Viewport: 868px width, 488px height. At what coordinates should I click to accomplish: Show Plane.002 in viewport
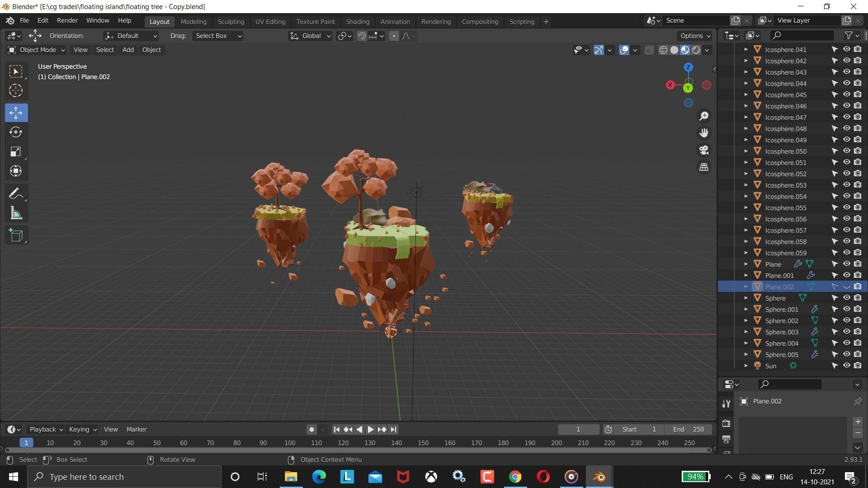(846, 286)
